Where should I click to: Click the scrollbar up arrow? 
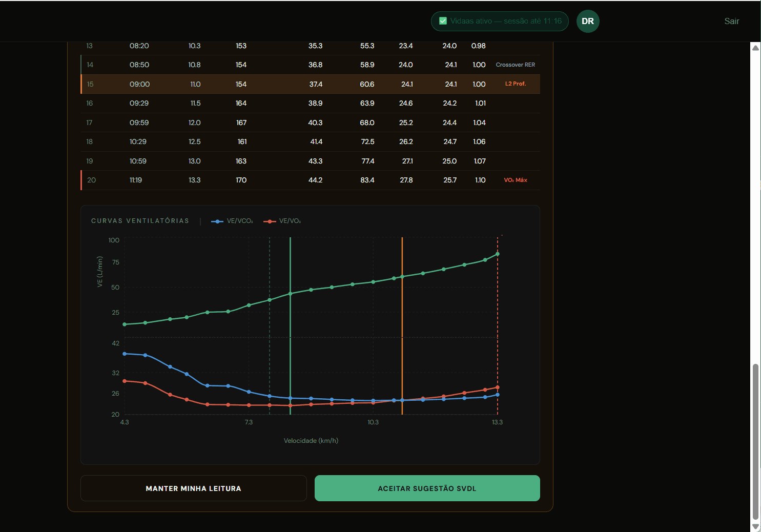[755, 48]
